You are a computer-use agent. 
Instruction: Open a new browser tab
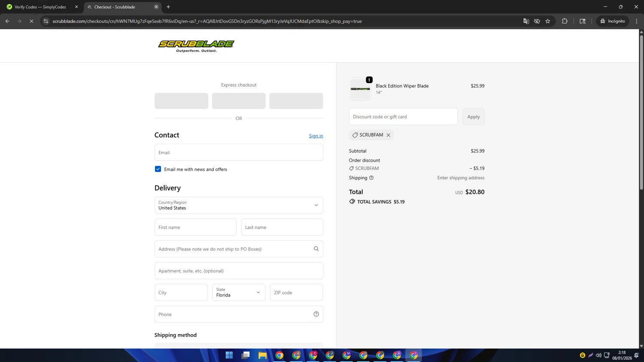point(168,7)
